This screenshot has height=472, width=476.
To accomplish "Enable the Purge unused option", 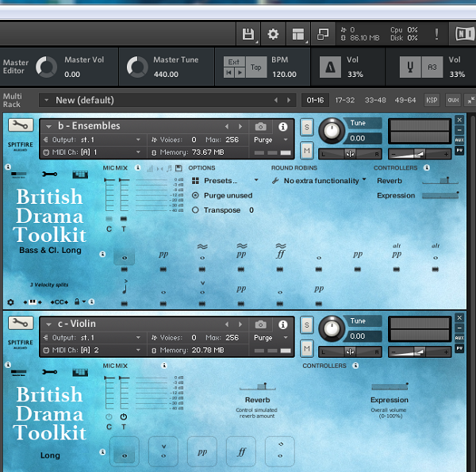I will tap(195, 195).
